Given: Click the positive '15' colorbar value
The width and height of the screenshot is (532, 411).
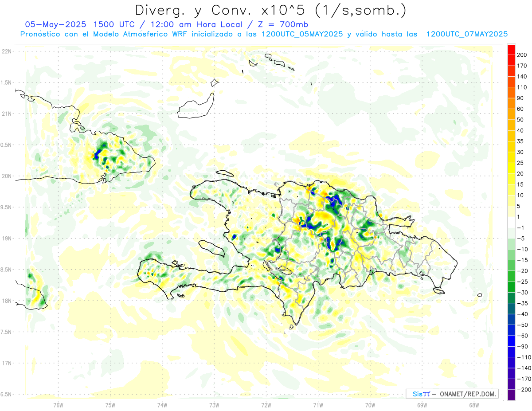Looking at the screenshot, I should point(520,184).
